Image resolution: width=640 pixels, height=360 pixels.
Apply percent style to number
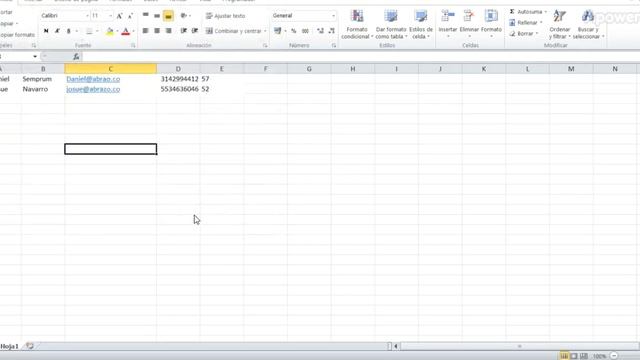(293, 31)
